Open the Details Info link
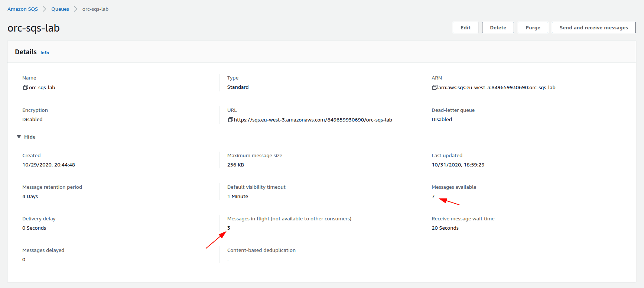Screen dimensions: 644x288 pyautogui.click(x=45, y=53)
